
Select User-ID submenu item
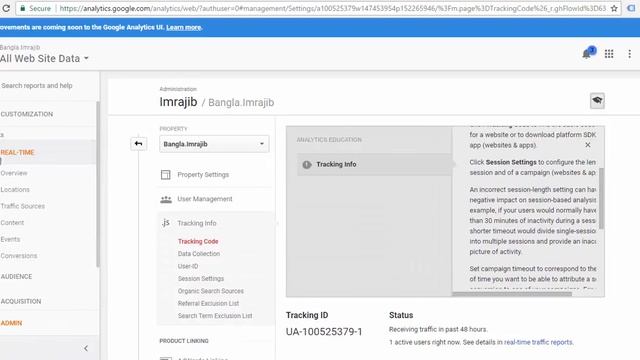point(188,266)
